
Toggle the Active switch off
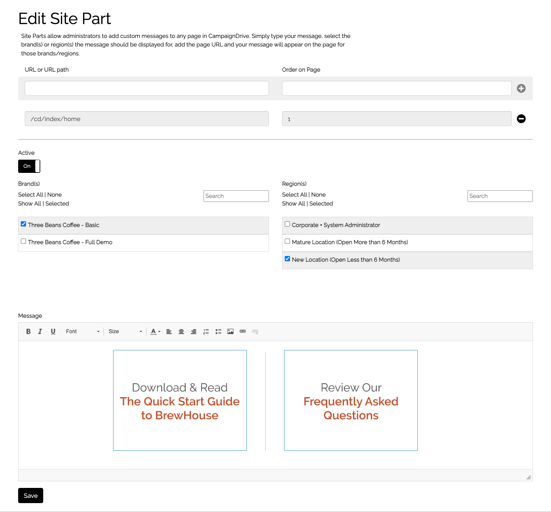(29, 166)
